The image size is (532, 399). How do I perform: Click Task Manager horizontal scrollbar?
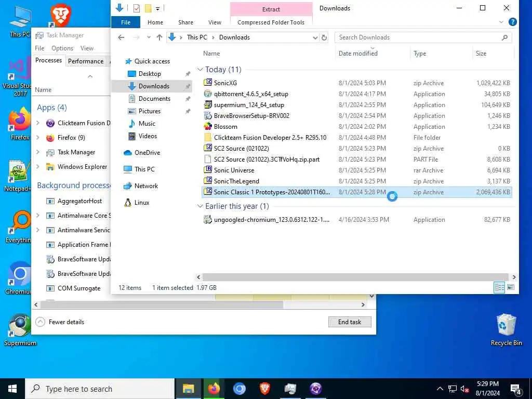[x=162, y=304]
